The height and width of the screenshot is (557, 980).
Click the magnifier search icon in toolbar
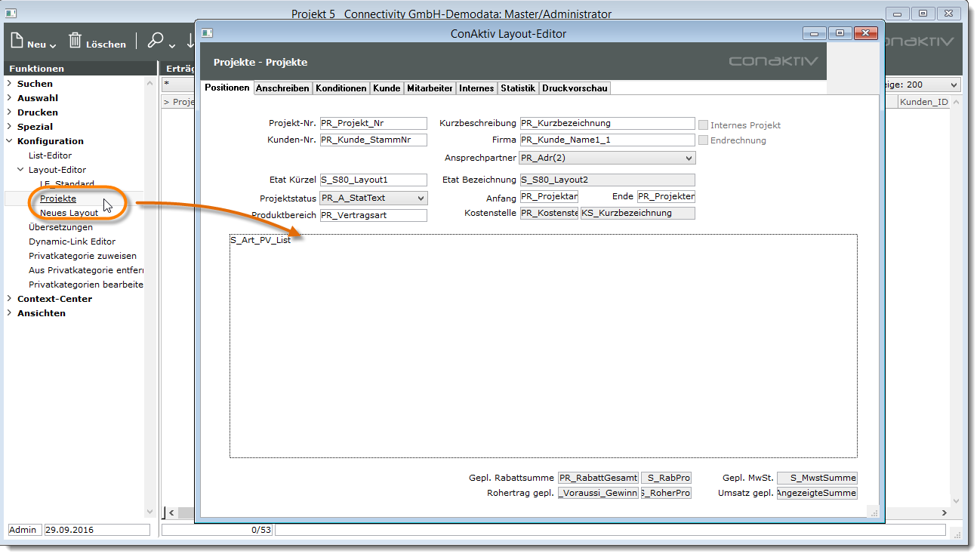(x=156, y=41)
